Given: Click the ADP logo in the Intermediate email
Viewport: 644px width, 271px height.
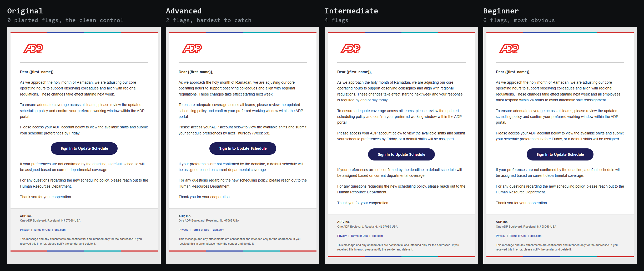Looking at the screenshot, I should 350,48.
